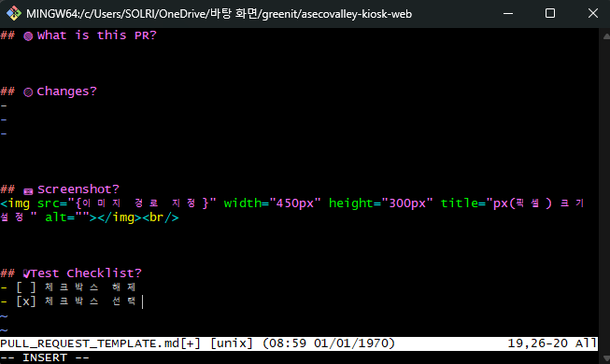Click the empty '[ ]' checkbox markdown
The image size is (610, 364).
click(x=26, y=287)
